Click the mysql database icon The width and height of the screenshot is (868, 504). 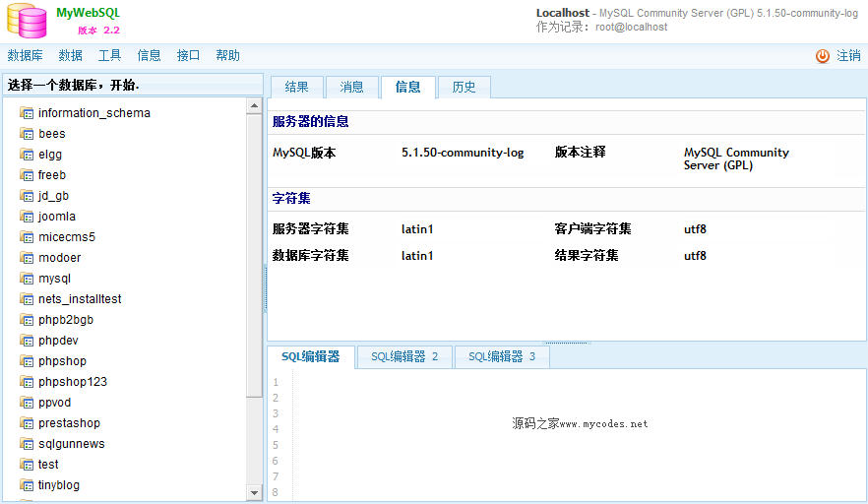point(27,279)
